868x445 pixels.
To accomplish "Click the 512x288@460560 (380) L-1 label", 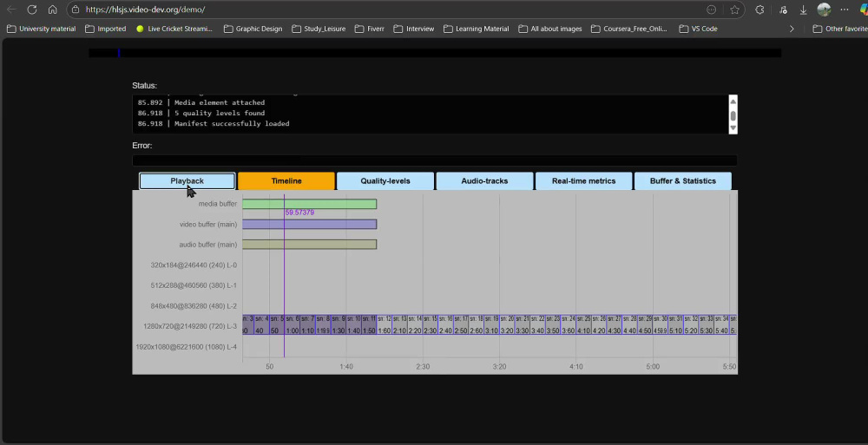I will click(194, 285).
